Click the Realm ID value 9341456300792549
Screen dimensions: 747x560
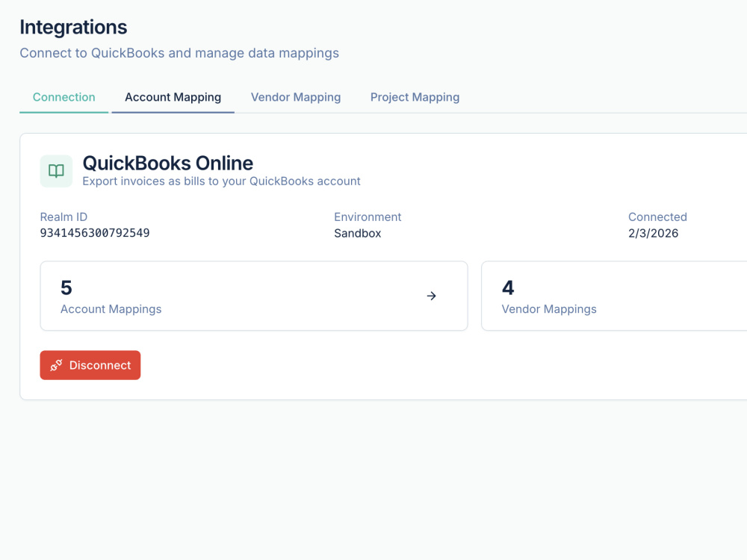pyautogui.click(x=95, y=233)
